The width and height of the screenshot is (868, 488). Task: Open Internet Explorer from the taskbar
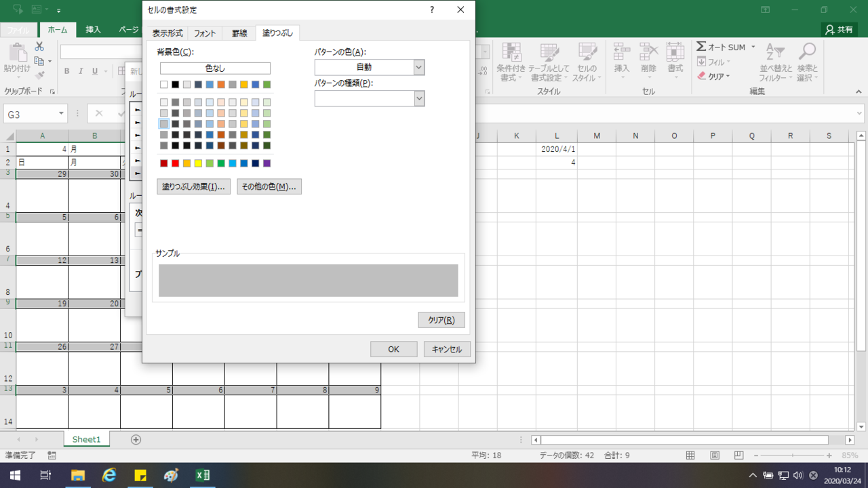pyautogui.click(x=109, y=475)
